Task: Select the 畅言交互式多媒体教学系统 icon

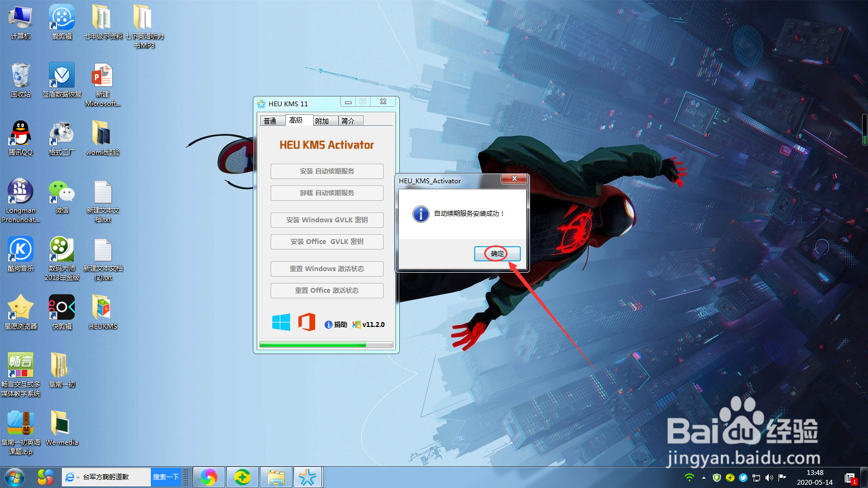Action: tap(21, 375)
